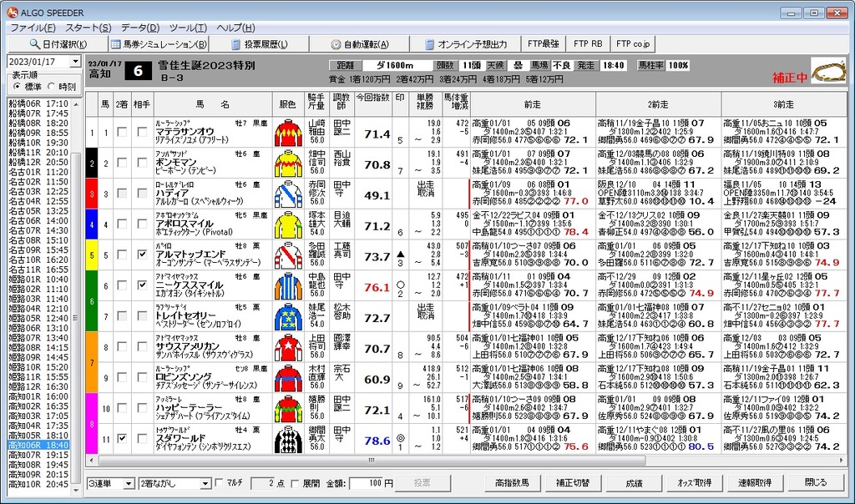The width and height of the screenshot is (855, 504).
Task: Select race 高知07R 19:15 in list
Action: pyautogui.click(x=38, y=455)
